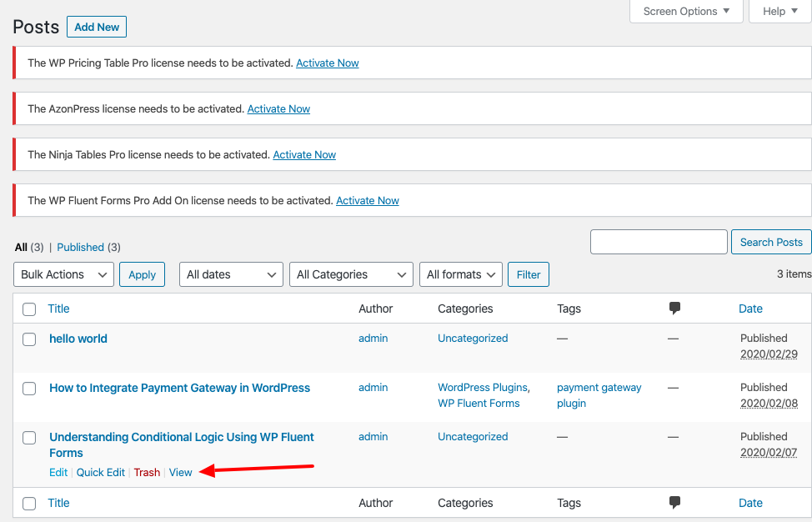This screenshot has height=522, width=812.
Task: Select the payment gateway post checkbox
Action: [x=29, y=389]
